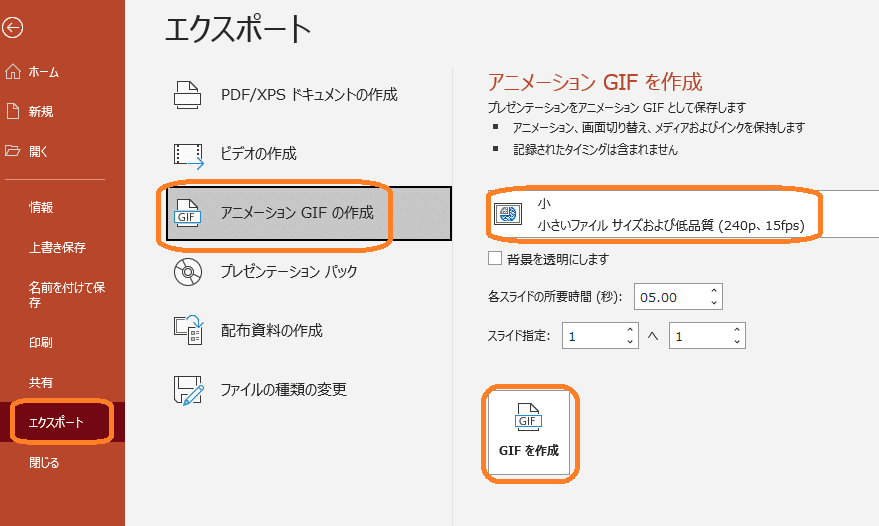Select プレゼンテーション パック option

(309, 272)
